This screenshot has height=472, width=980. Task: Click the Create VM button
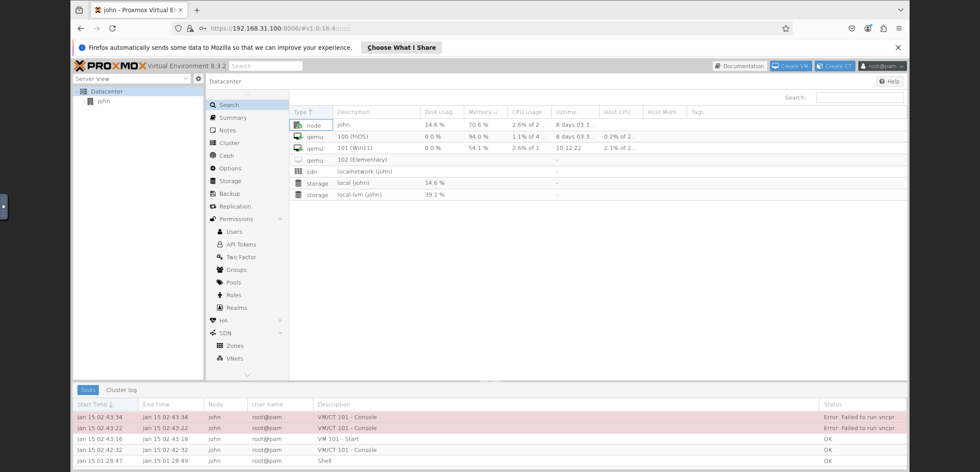tap(791, 66)
